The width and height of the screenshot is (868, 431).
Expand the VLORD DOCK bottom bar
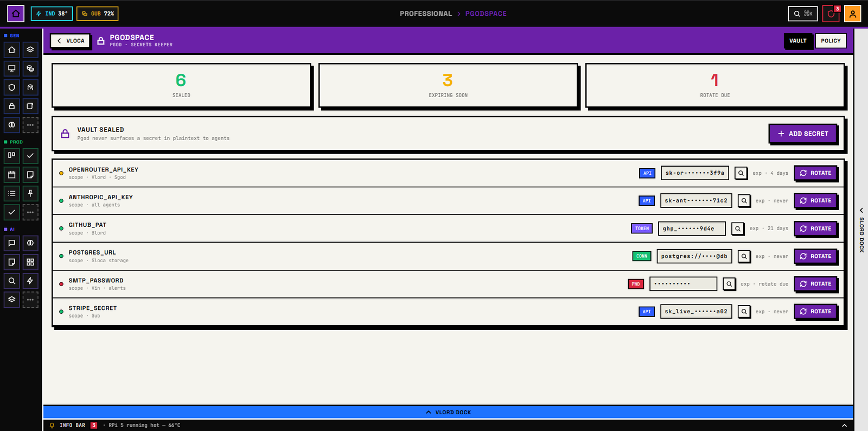[448, 412]
